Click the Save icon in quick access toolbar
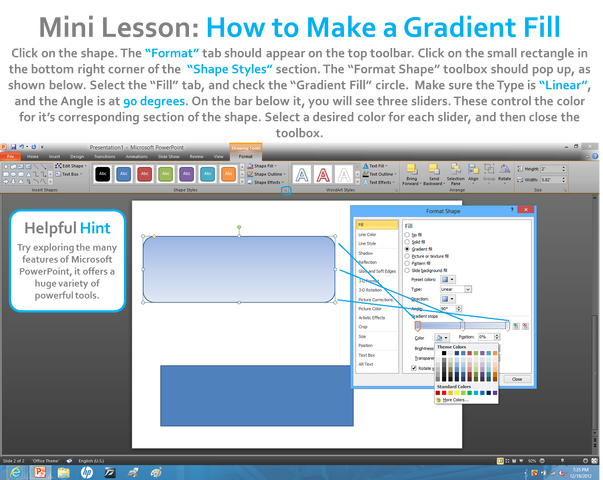 (x=13, y=147)
